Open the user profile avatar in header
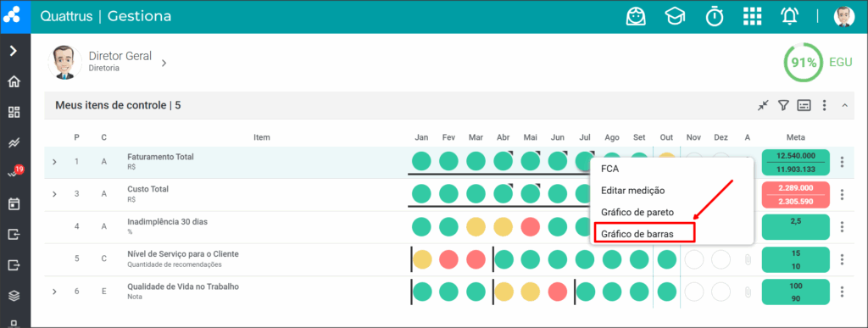 (844, 17)
